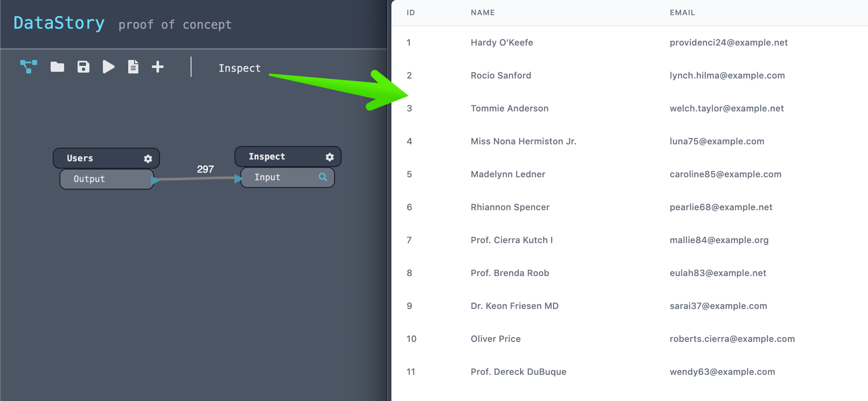Screen dimensions: 868x401
Task: Click the EMAIL column header
Action: (x=682, y=13)
